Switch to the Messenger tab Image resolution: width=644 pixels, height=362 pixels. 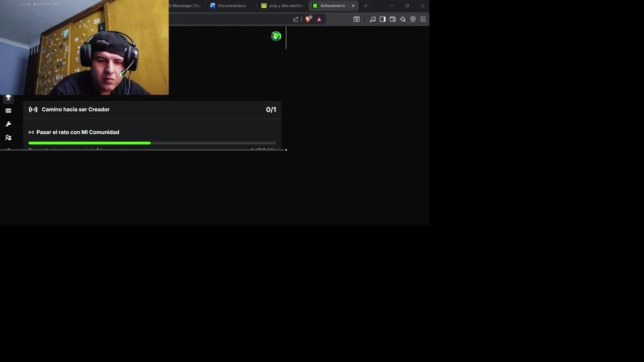coord(185,6)
